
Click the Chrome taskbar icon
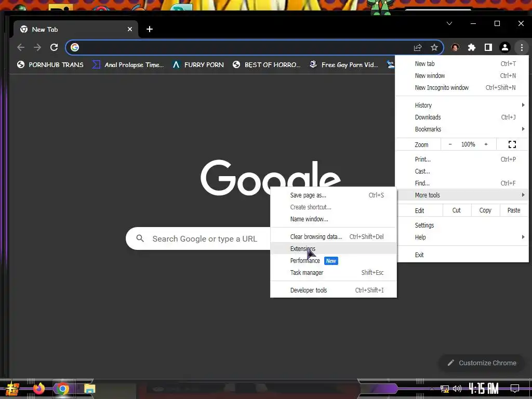tap(62, 389)
